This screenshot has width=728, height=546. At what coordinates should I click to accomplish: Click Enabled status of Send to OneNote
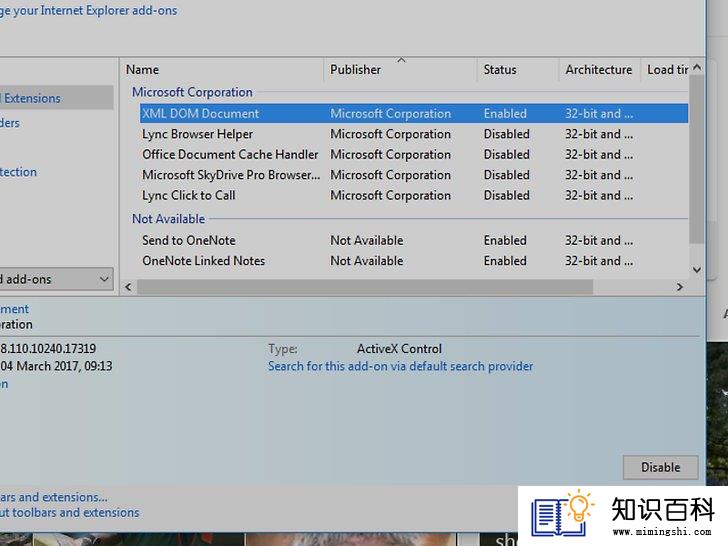click(x=505, y=240)
